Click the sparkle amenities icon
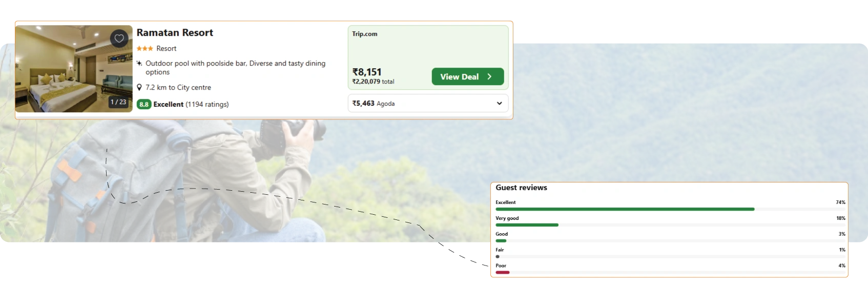 coord(139,64)
